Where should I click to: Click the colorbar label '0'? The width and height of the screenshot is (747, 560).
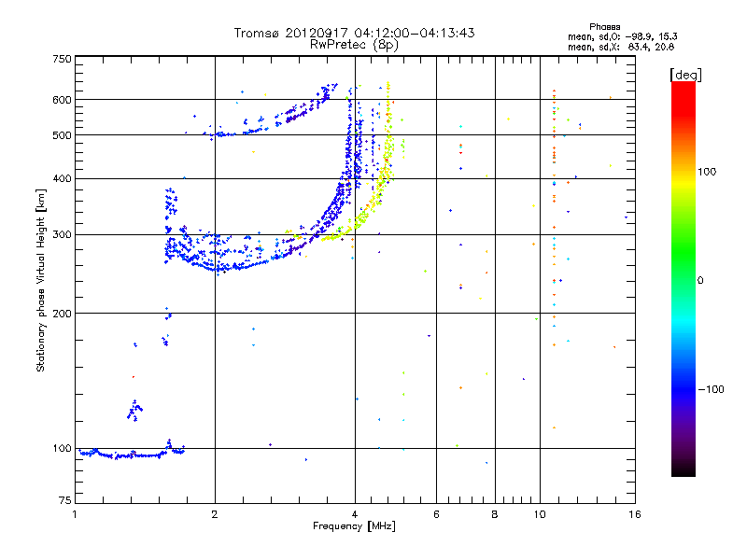click(700, 280)
